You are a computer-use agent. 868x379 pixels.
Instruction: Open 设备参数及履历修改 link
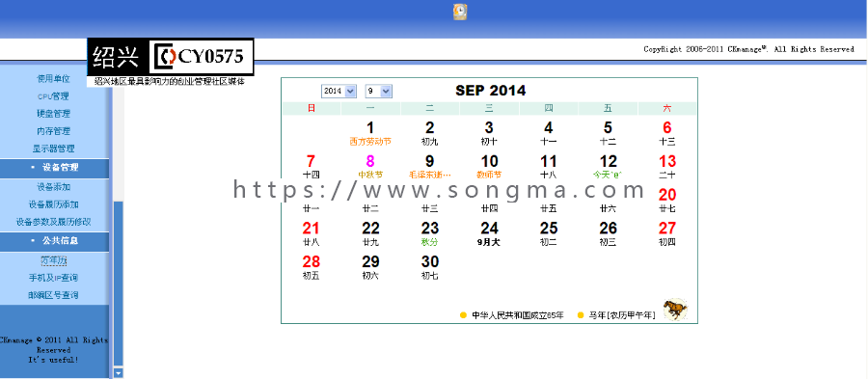coord(54,222)
